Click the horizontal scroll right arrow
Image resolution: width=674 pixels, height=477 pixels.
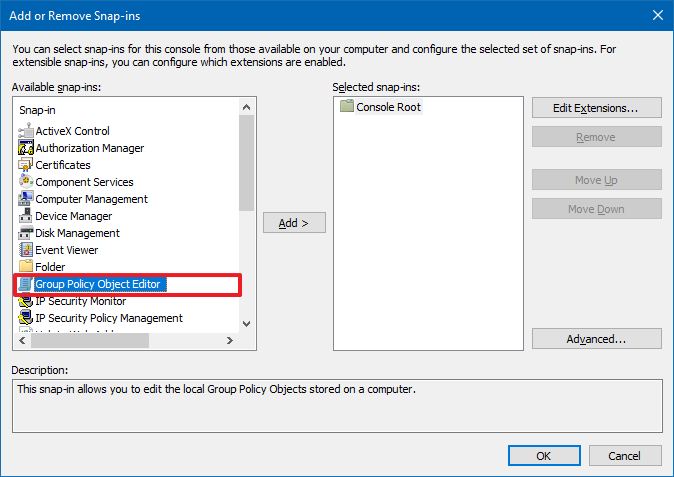coord(230,340)
